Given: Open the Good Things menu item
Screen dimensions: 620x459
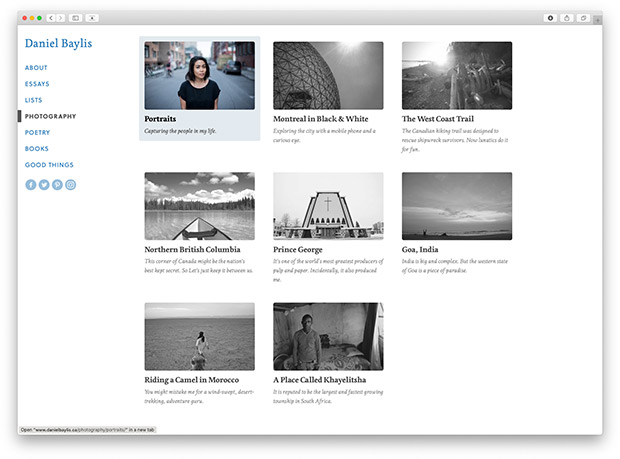Looking at the screenshot, I should tap(49, 164).
